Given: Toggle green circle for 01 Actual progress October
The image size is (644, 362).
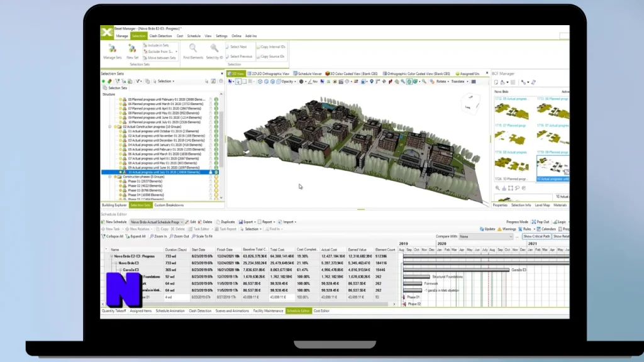Looking at the screenshot, I should (216, 131).
